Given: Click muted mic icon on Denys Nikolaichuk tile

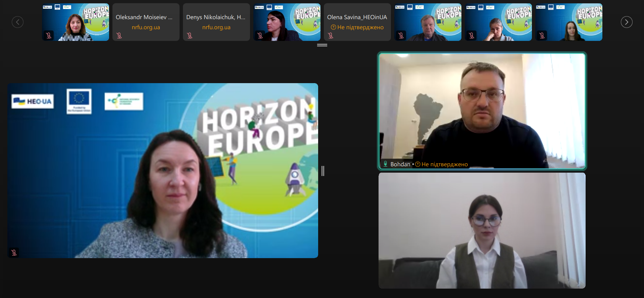Looking at the screenshot, I should tap(190, 36).
